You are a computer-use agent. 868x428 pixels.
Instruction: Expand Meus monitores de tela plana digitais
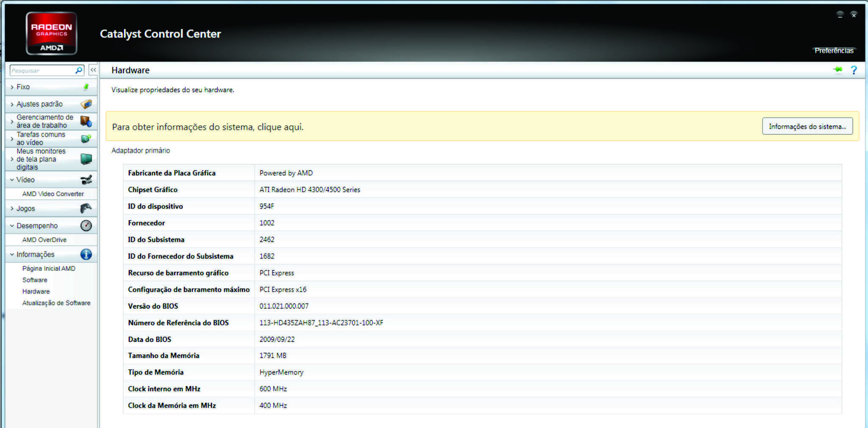(x=12, y=159)
